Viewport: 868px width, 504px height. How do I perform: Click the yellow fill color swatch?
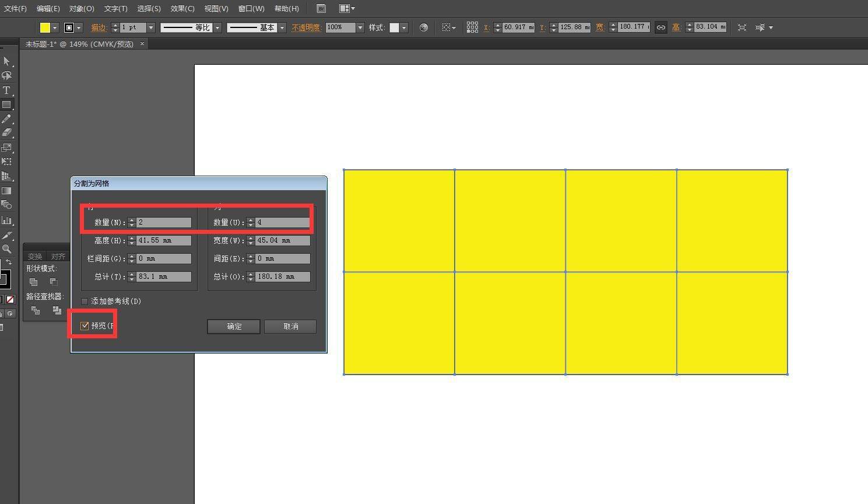click(x=45, y=27)
